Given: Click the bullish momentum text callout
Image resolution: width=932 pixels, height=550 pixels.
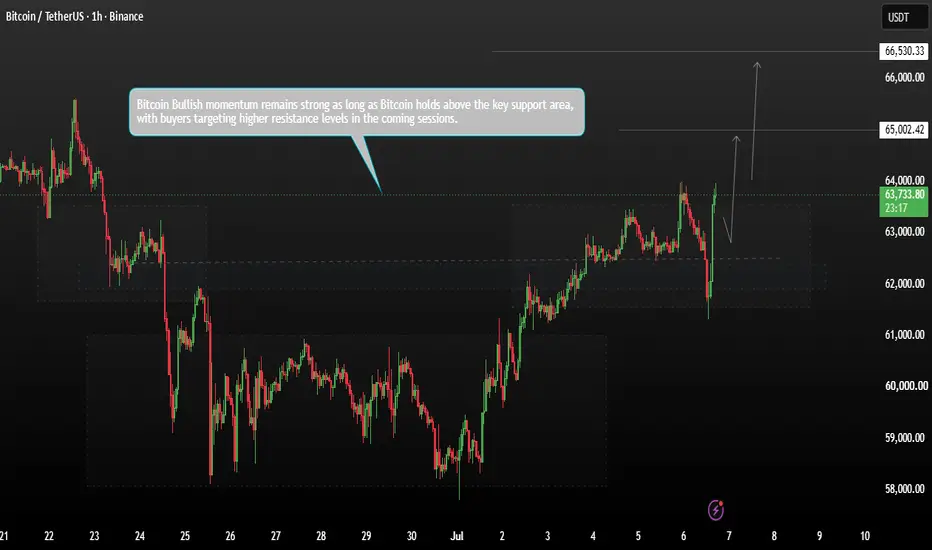Looking at the screenshot, I should (x=357, y=112).
